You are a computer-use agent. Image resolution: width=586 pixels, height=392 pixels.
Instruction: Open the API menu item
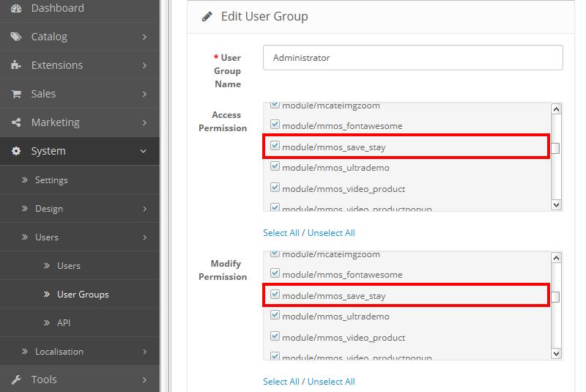(x=64, y=323)
